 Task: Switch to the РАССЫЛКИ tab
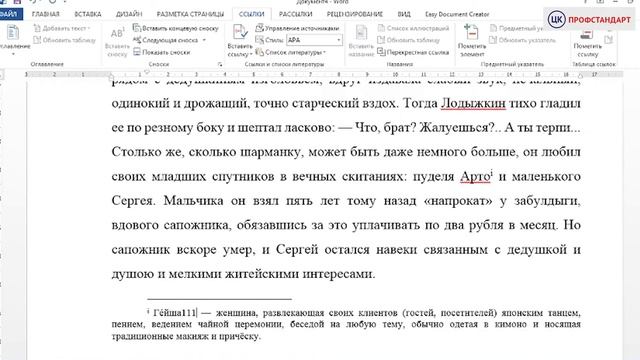tap(296, 14)
